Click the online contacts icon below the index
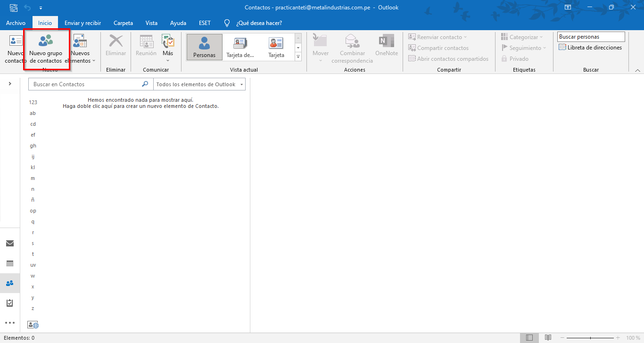The width and height of the screenshot is (644, 343). [33, 325]
